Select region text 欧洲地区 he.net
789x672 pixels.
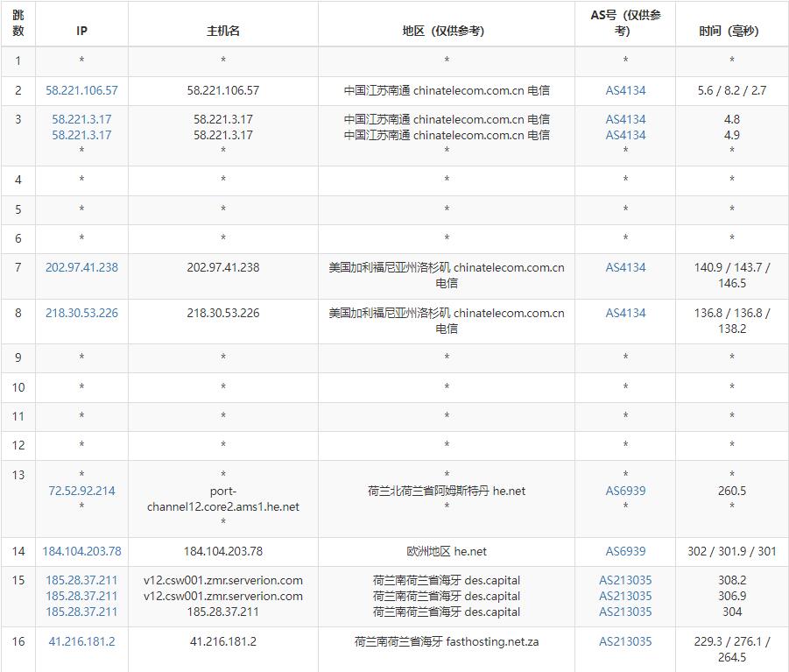pos(447,551)
